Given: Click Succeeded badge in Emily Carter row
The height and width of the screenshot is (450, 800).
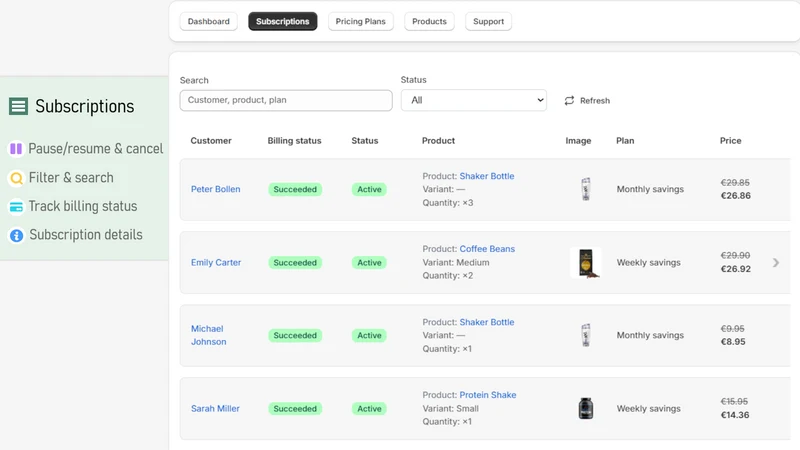Looking at the screenshot, I should click(295, 263).
